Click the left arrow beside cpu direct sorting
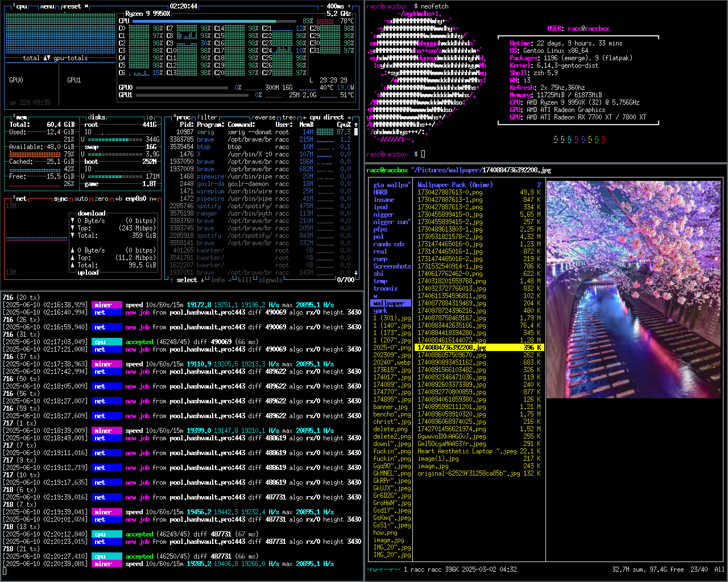The image size is (728, 582). point(305,118)
